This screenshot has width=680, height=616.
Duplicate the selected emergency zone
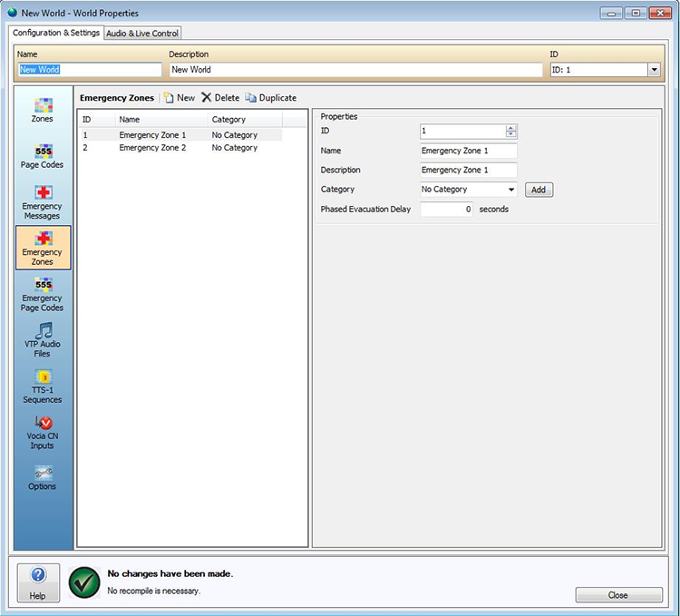click(271, 98)
